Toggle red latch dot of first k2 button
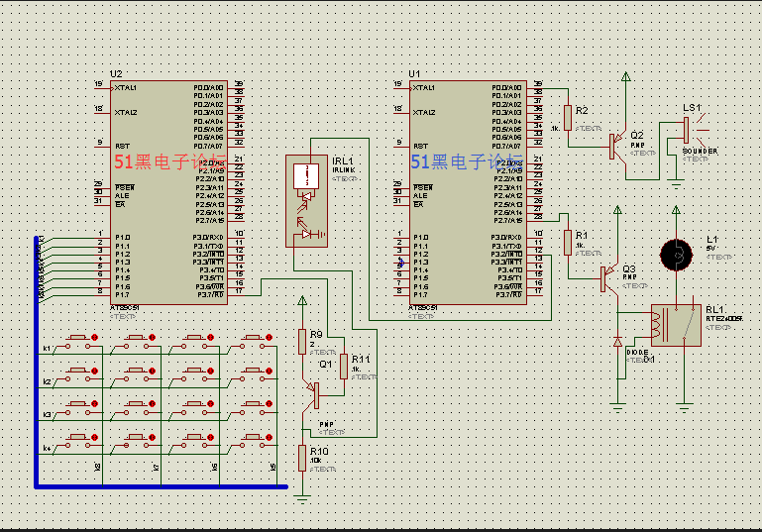 coord(95,371)
